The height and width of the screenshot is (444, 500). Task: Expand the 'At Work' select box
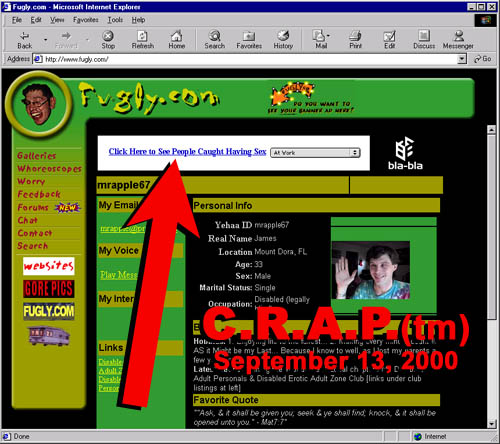coord(315,153)
